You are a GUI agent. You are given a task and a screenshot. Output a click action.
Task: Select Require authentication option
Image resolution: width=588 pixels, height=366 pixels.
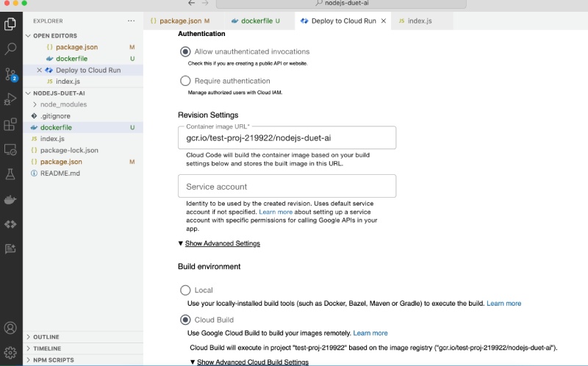[185, 81]
